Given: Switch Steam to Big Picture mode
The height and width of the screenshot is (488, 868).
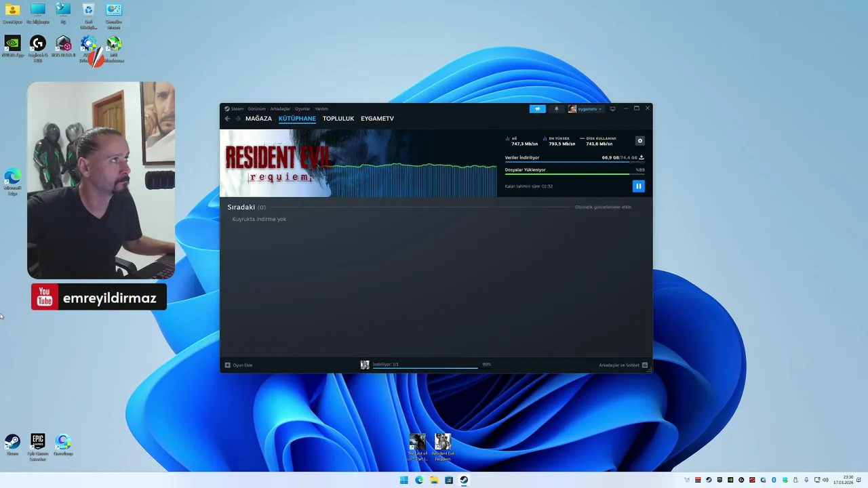Looking at the screenshot, I should pos(612,108).
